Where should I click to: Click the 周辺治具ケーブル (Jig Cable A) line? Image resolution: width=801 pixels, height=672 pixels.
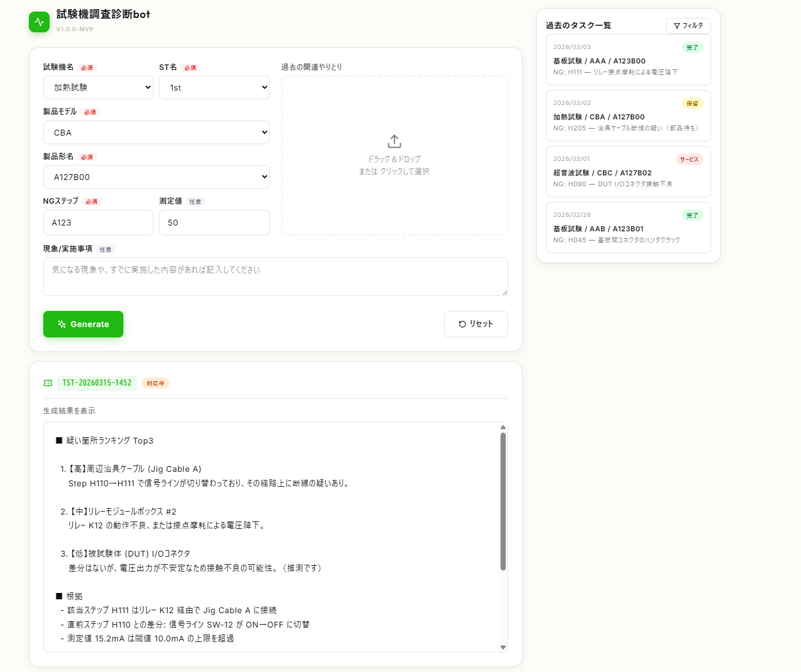pos(131,469)
